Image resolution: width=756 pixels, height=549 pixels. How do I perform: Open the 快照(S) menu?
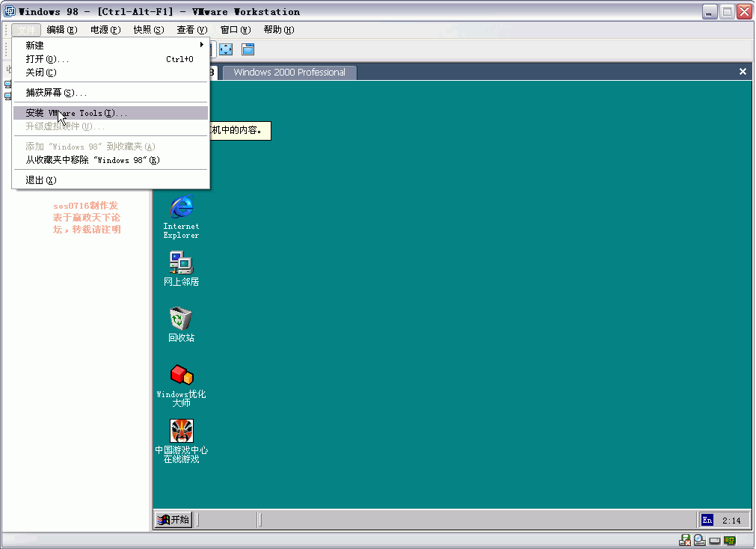coord(149,30)
